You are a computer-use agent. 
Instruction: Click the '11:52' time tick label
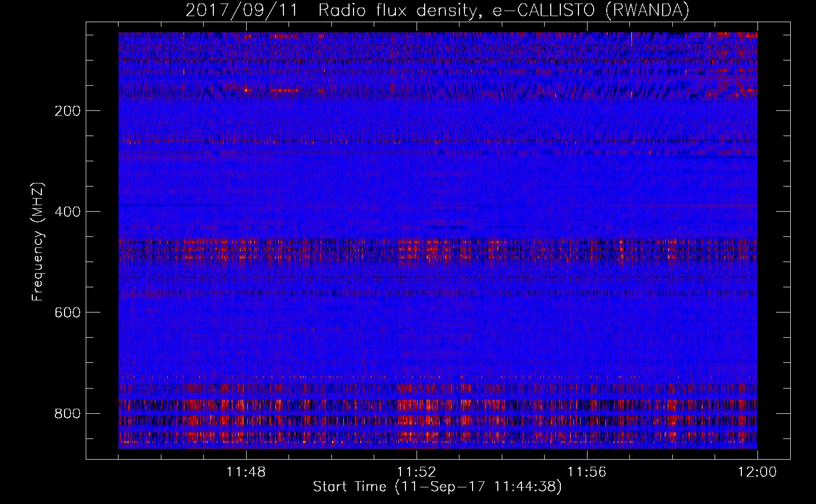coord(417,472)
